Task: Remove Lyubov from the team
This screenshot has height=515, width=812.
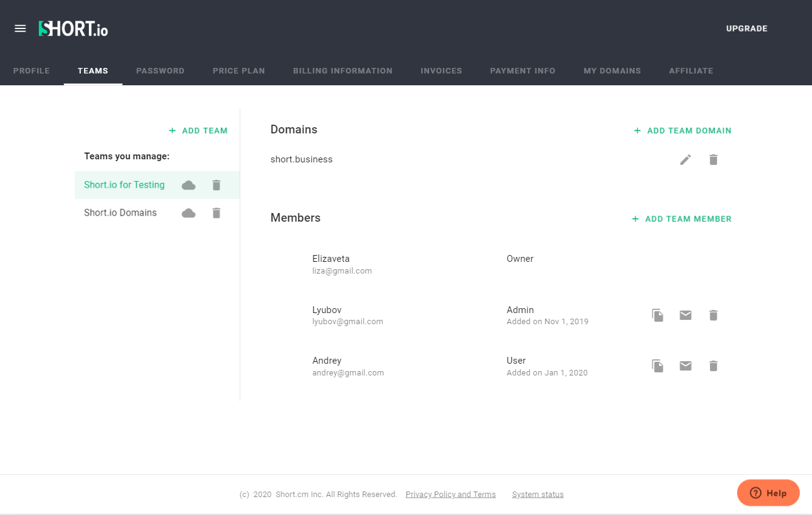Action: pyautogui.click(x=713, y=315)
